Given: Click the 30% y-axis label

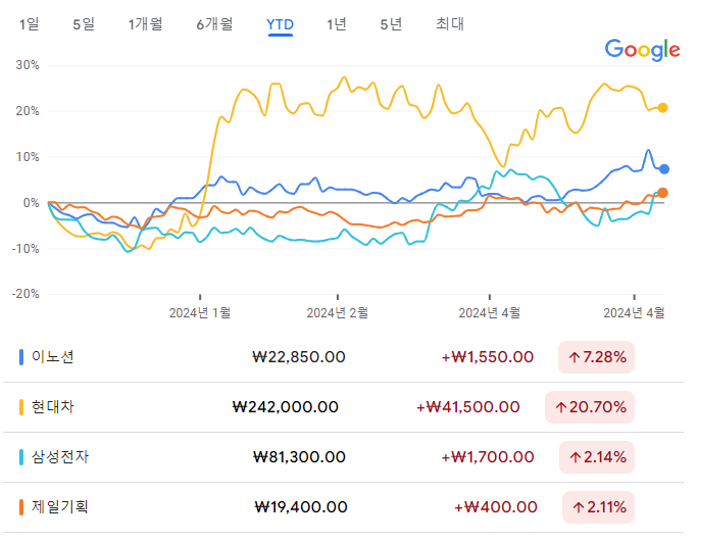Looking at the screenshot, I should click(27, 65).
